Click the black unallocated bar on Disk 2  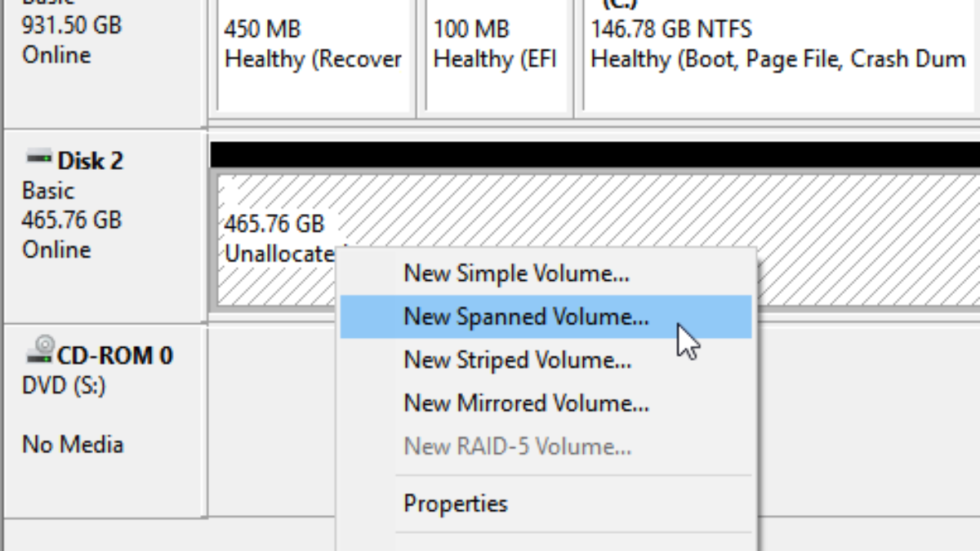click(595, 153)
